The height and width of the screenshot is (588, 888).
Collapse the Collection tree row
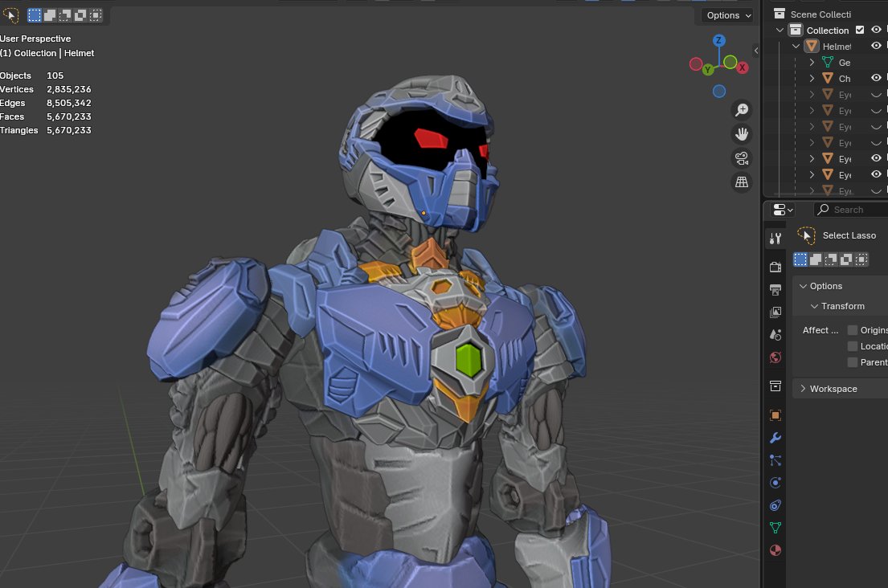tap(780, 30)
